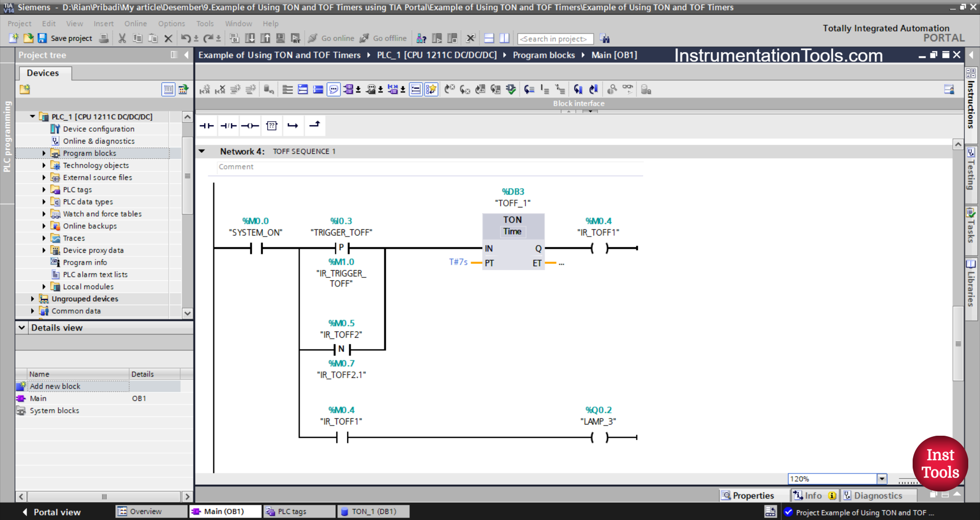Toggle the split editor horizontally icon

pyautogui.click(x=488, y=38)
